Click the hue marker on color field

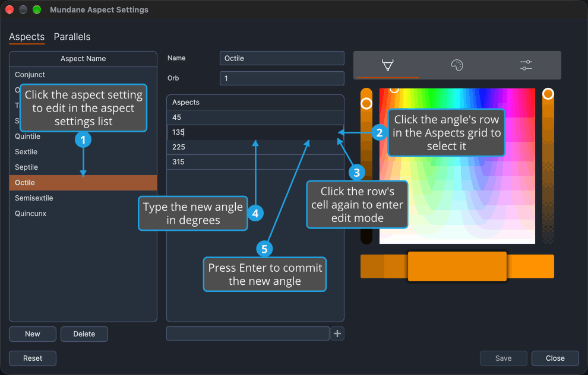pos(394,90)
